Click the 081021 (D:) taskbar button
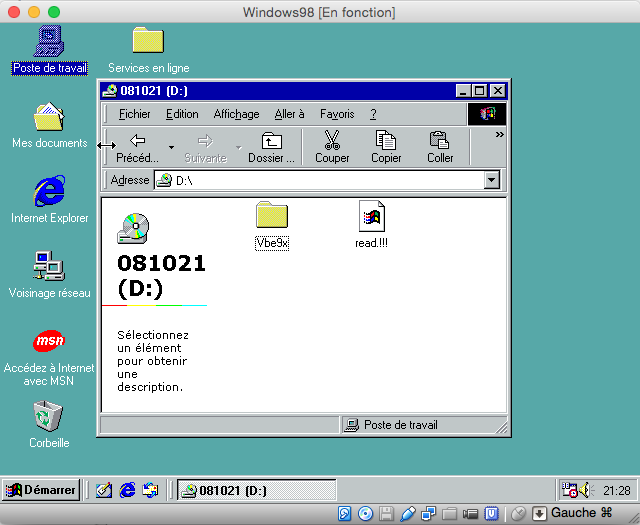Viewport: 640px width, 525px height. tap(257, 490)
